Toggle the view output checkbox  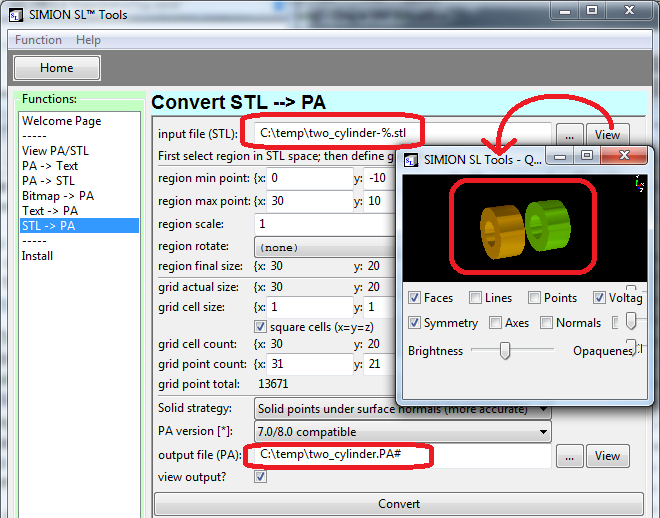260,477
